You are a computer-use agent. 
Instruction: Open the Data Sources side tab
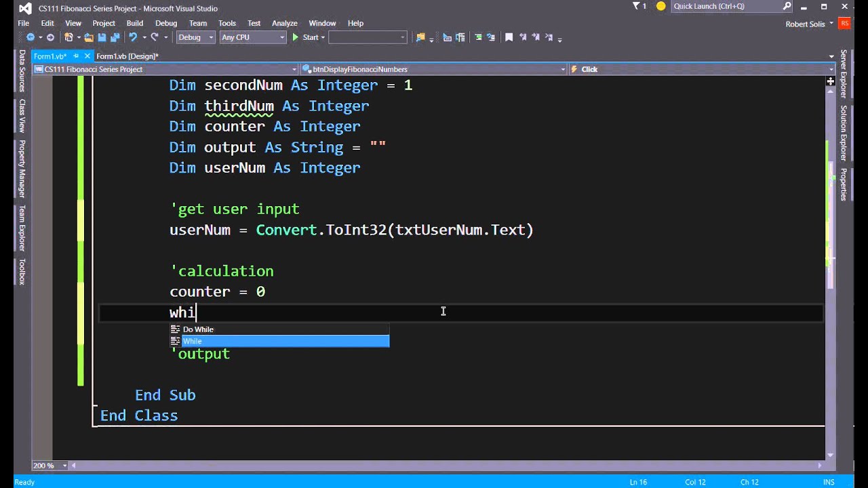pos(22,70)
